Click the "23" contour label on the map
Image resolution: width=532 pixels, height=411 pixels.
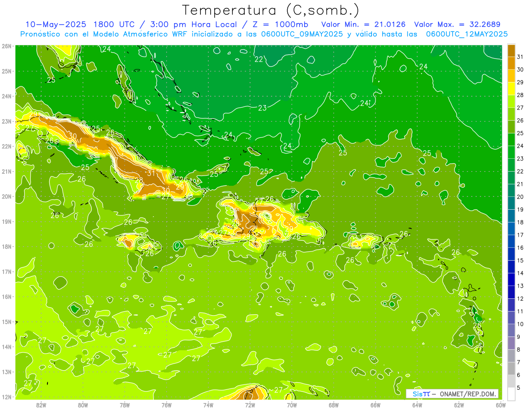click(x=262, y=108)
